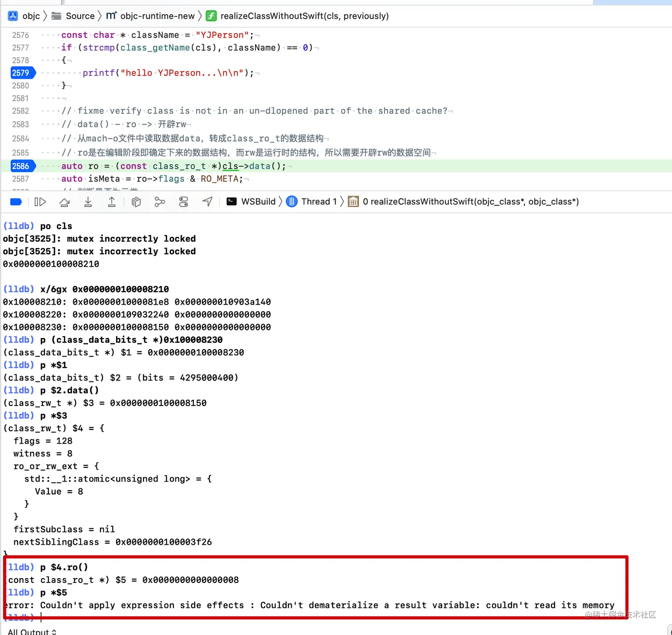Select objc-runtime-new in the jump bar
This screenshot has width=672, height=635.
(x=157, y=16)
